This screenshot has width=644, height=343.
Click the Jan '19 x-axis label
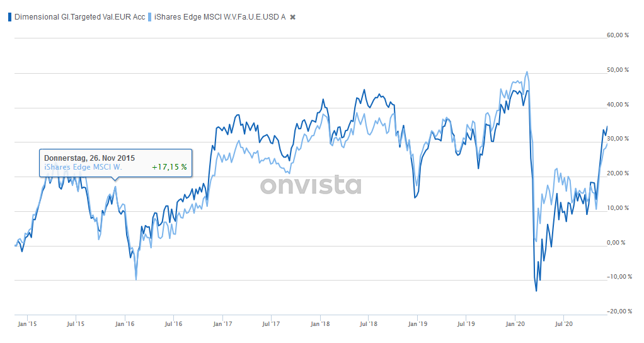[417, 324]
